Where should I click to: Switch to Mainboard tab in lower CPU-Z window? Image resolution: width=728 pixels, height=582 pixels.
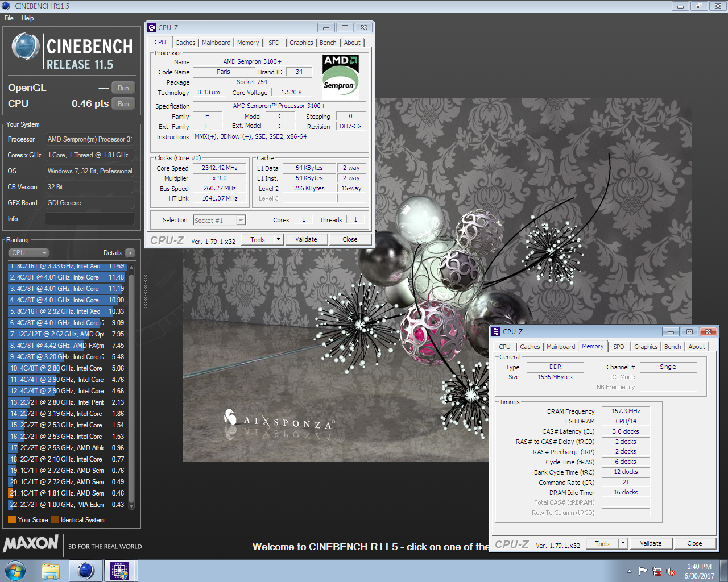coord(561,347)
